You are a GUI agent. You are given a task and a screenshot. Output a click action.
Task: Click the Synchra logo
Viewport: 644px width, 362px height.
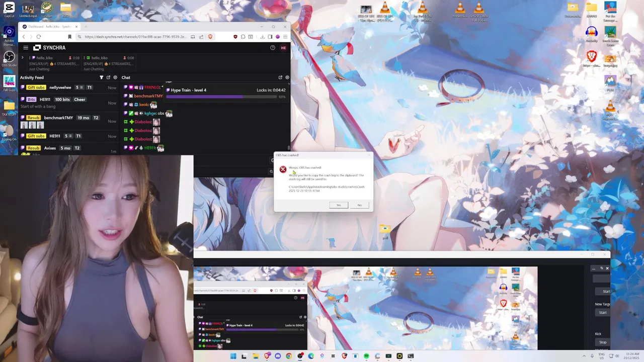click(49, 48)
